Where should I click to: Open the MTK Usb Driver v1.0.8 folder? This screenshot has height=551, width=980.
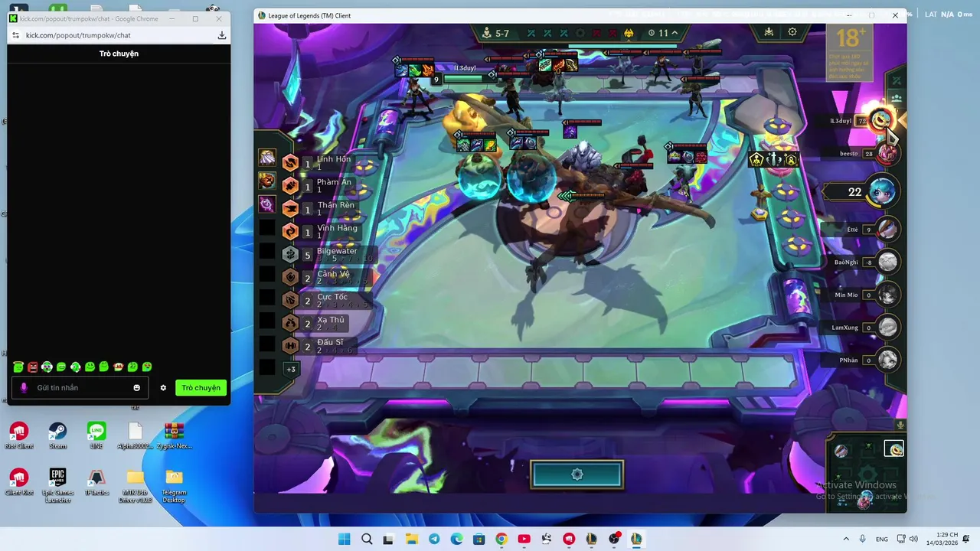[x=136, y=485]
